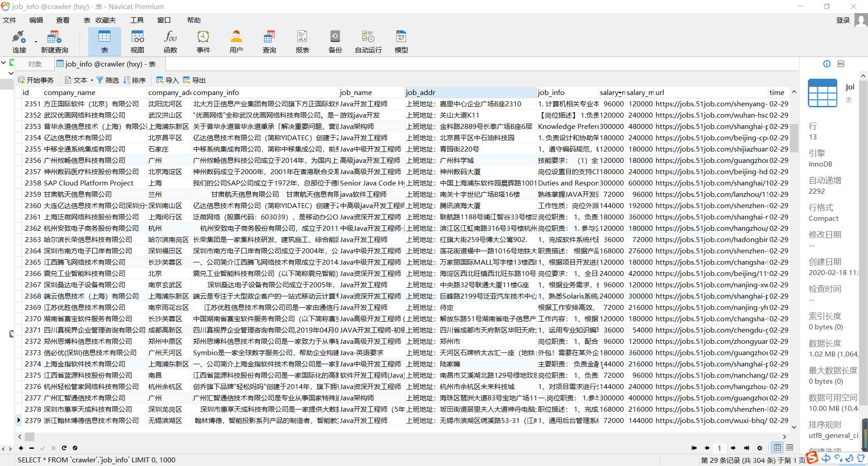
Task: Go to the next page arrow
Action: pos(733,448)
